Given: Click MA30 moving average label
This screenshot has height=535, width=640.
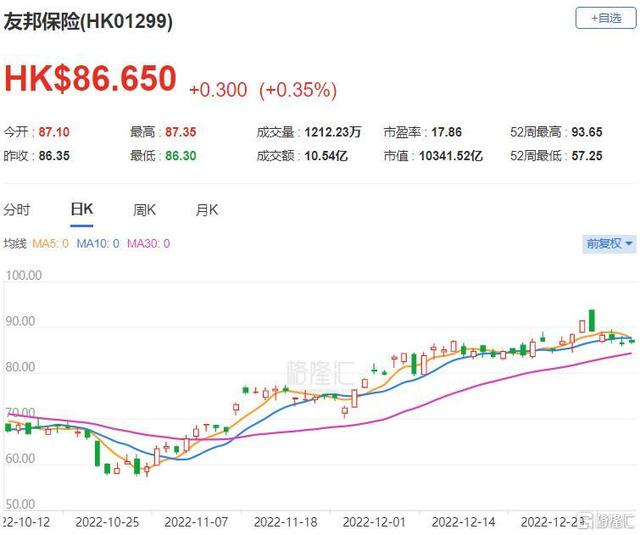Looking at the screenshot, I should coord(149,244).
